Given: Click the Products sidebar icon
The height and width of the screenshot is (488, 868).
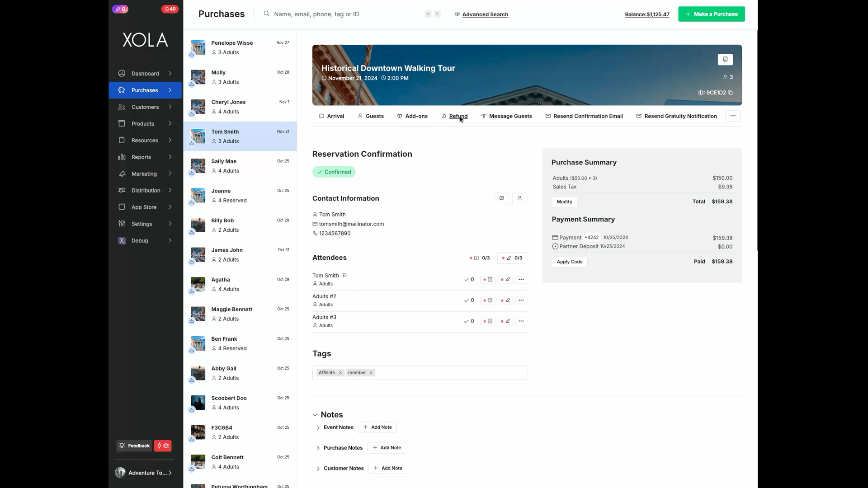Looking at the screenshot, I should 122,123.
